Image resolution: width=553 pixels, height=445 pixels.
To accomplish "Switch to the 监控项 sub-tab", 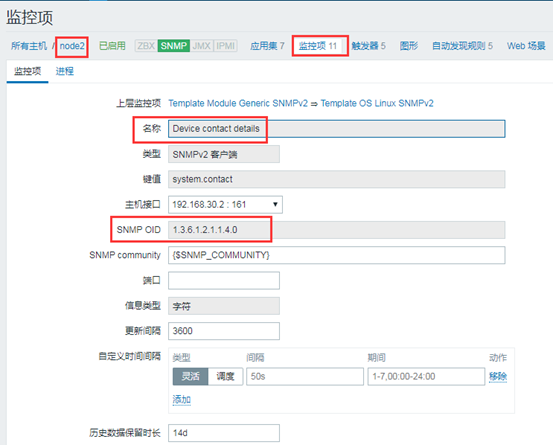I will [x=28, y=71].
